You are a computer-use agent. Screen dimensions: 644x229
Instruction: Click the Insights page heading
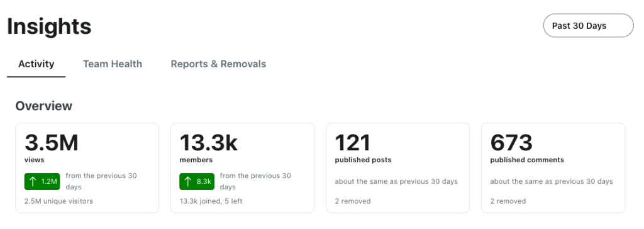click(x=49, y=26)
